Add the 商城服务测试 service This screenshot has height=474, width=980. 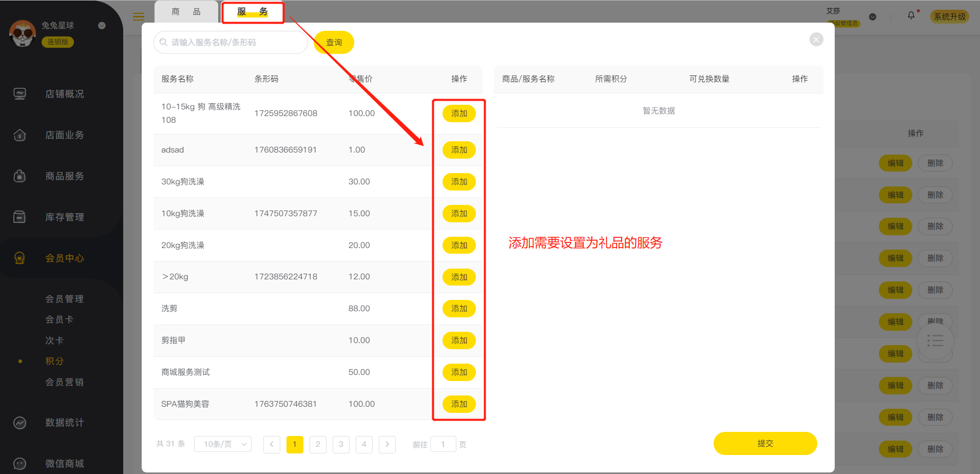pyautogui.click(x=459, y=372)
